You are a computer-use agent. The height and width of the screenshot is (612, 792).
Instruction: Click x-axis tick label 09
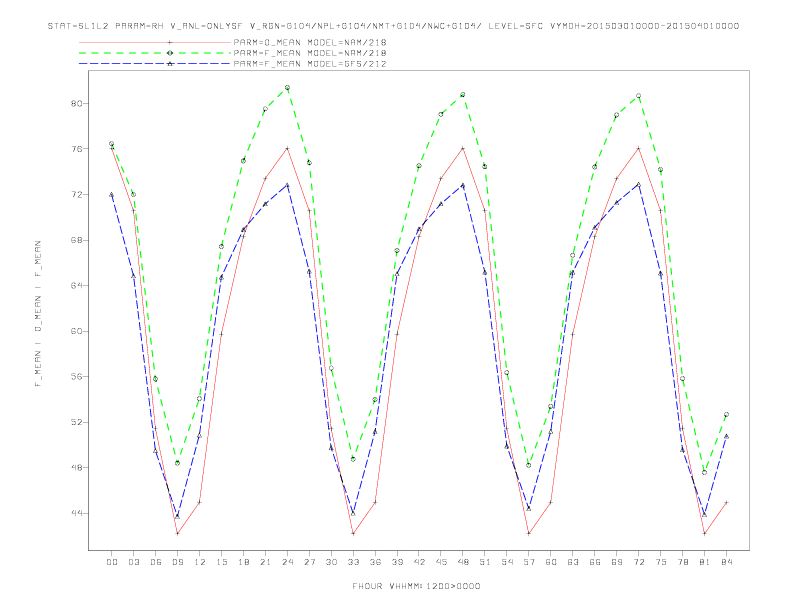tap(178, 562)
